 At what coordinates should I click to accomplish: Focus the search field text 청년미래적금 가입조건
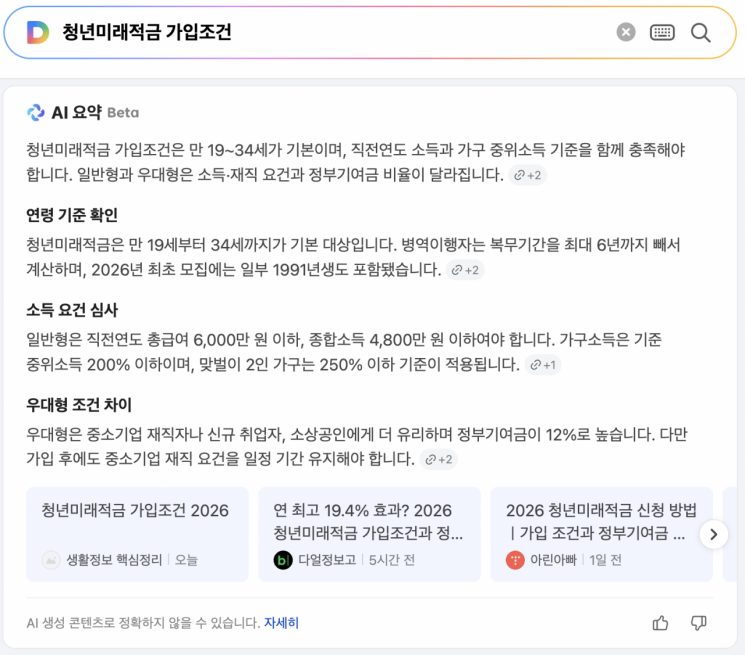(x=147, y=32)
